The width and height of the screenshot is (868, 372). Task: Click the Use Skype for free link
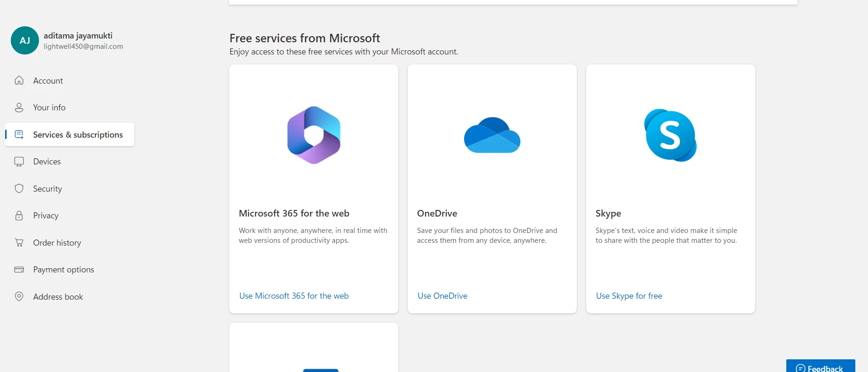(x=629, y=296)
